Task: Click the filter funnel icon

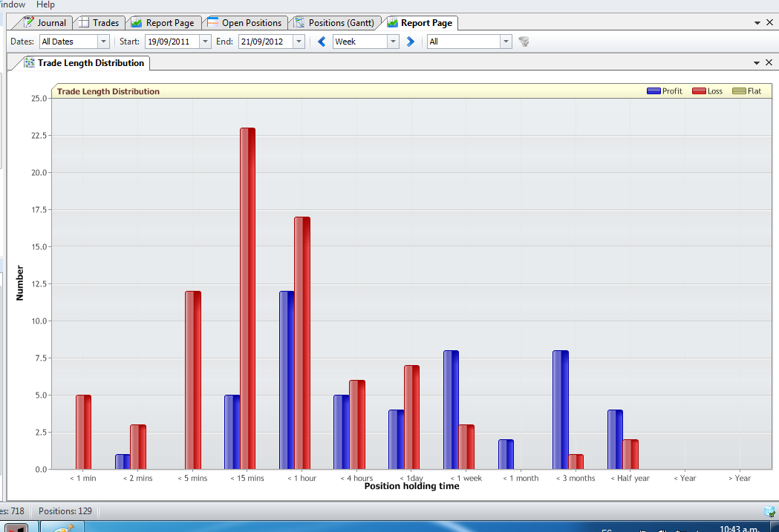Action: (x=524, y=42)
